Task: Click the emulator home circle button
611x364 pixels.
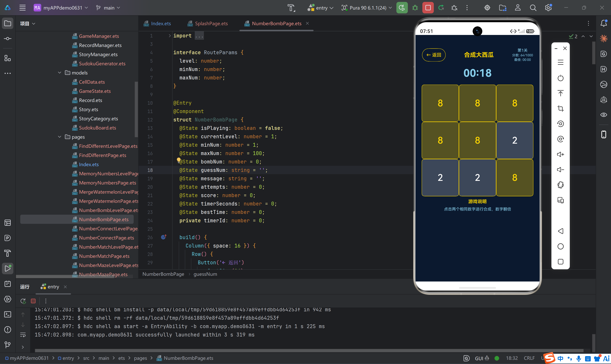Action: click(x=560, y=246)
